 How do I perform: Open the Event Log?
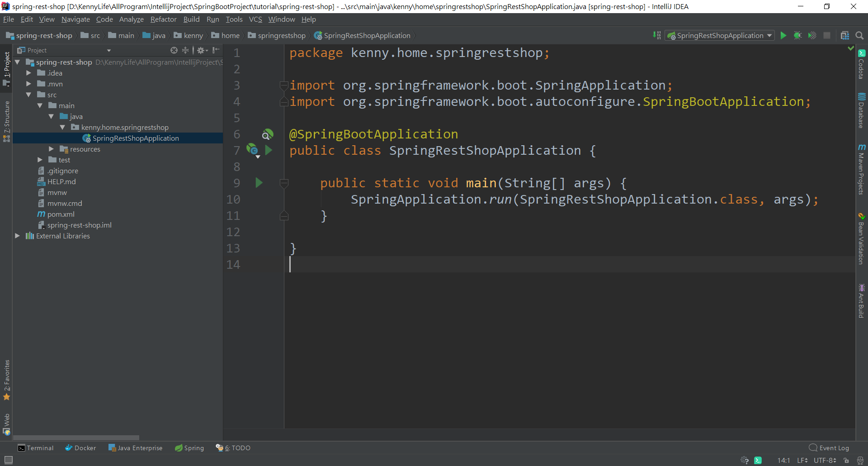click(833, 447)
